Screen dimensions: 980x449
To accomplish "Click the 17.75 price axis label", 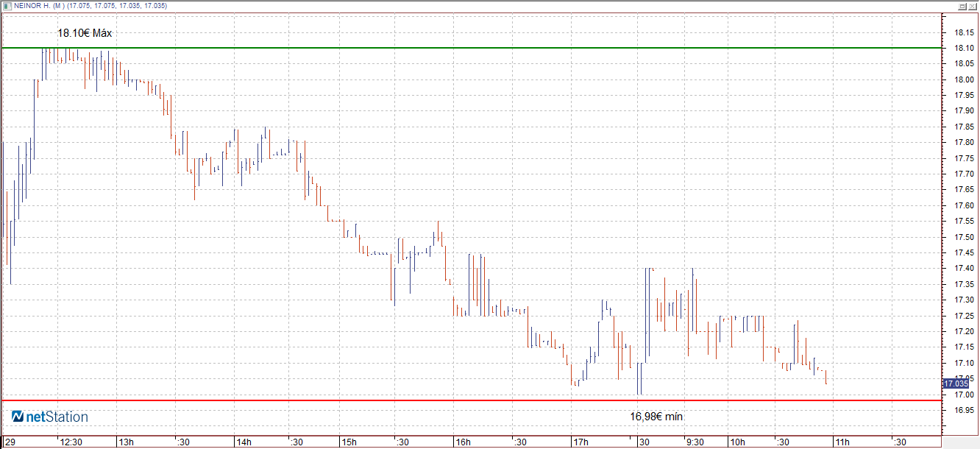I will (x=964, y=159).
